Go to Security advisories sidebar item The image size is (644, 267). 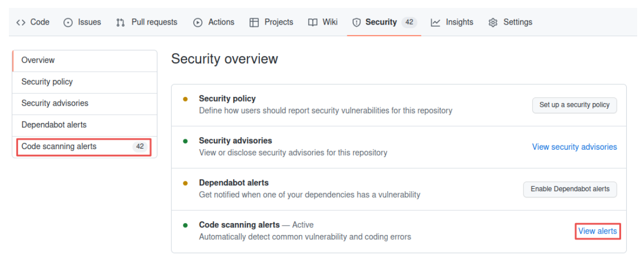55,103
